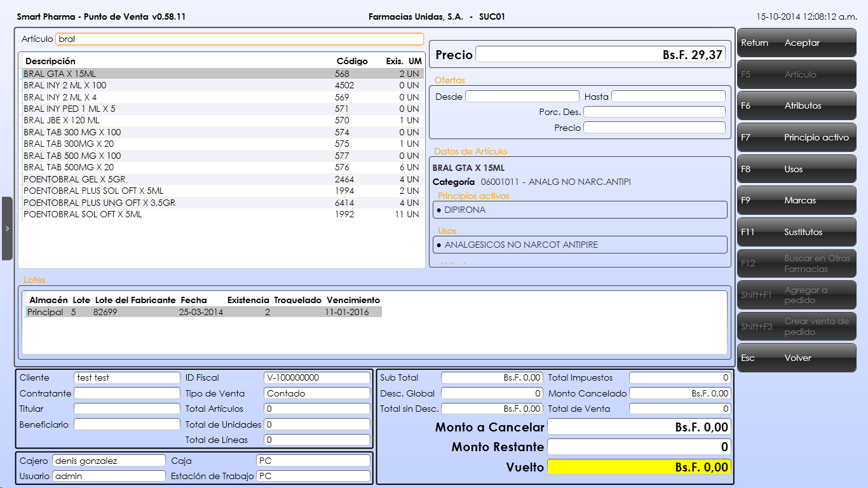Click the Return Aceptar button
The image size is (868, 488).
(x=797, y=43)
